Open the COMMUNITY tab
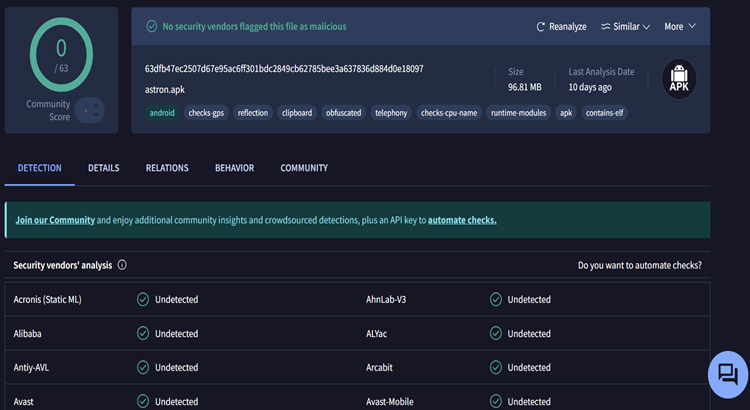 pos(304,168)
